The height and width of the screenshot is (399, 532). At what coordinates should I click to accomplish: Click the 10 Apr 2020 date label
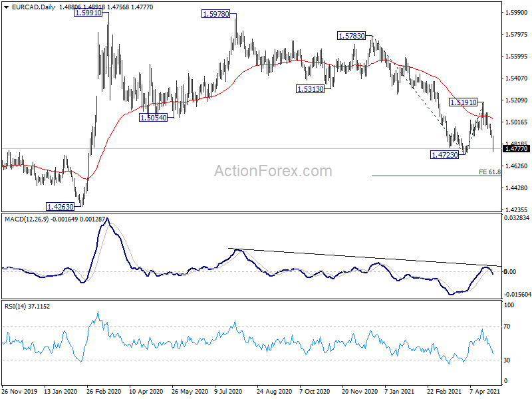(x=146, y=391)
